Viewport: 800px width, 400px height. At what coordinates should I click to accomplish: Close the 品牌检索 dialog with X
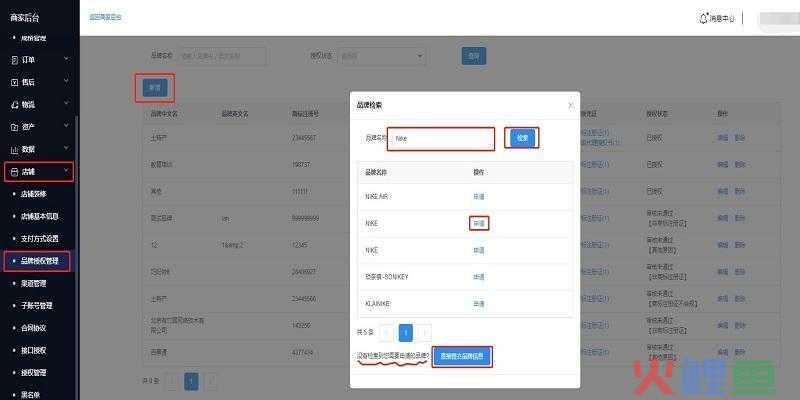[x=571, y=104]
